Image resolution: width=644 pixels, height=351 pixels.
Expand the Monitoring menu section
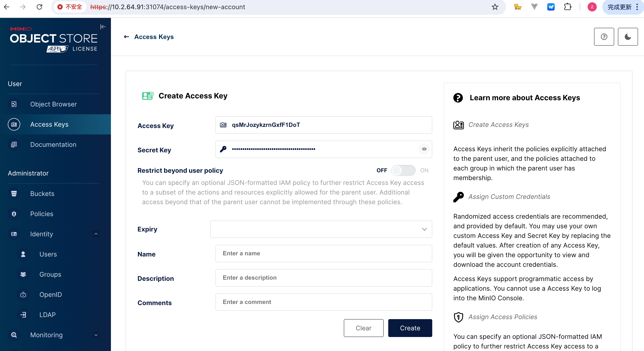point(96,335)
